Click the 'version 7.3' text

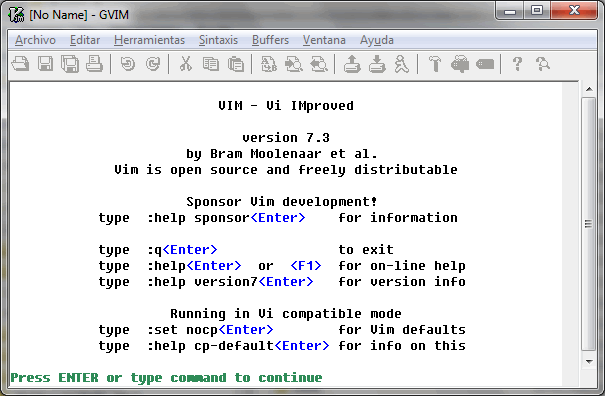[286, 138]
